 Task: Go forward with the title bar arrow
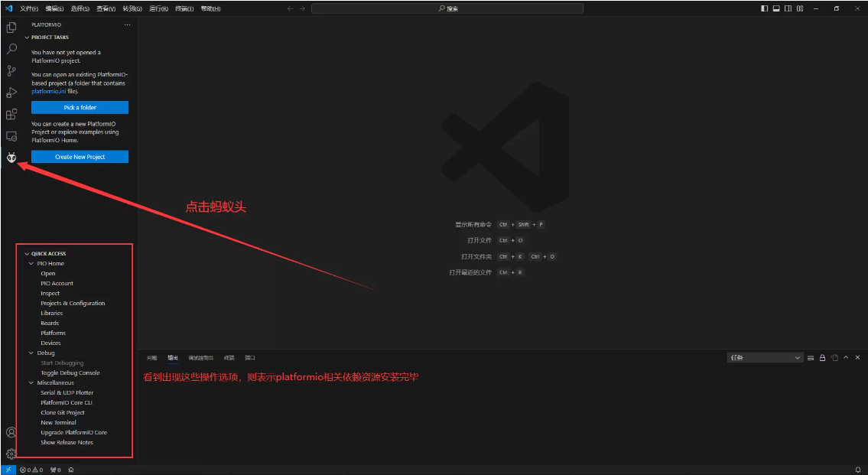tap(302, 8)
